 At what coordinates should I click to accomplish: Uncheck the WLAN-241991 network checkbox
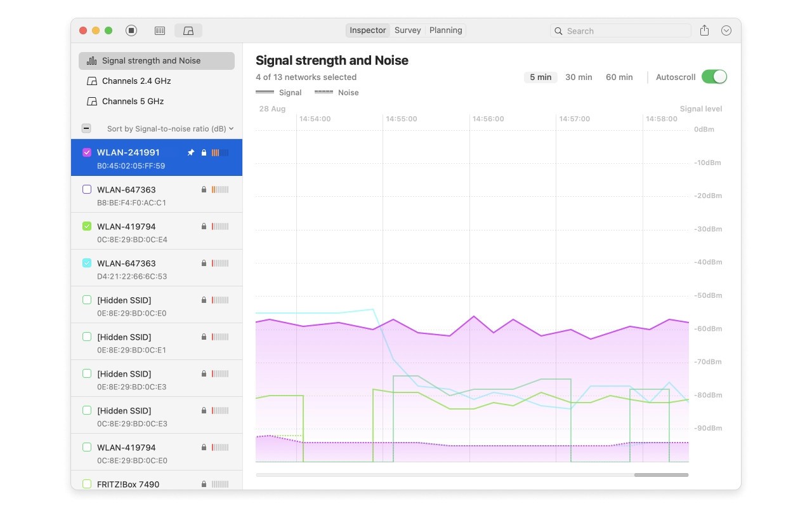[88, 152]
